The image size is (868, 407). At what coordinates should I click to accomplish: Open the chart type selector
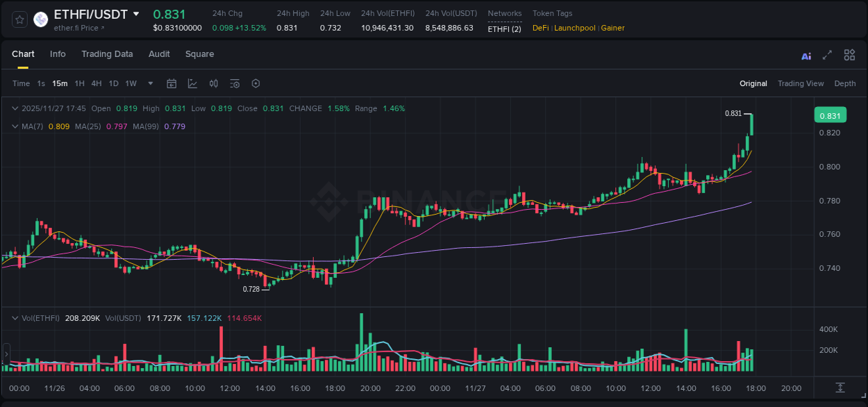click(x=192, y=83)
